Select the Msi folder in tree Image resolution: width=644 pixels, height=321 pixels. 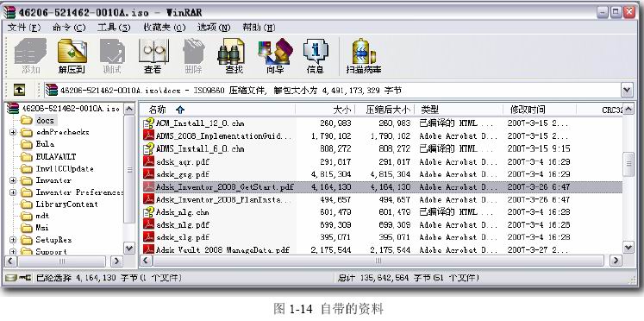click(x=42, y=228)
